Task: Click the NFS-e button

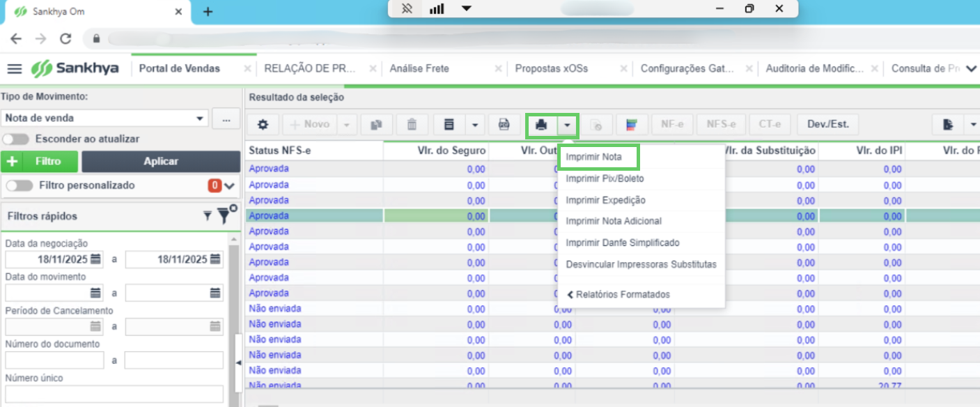Action: pyautogui.click(x=721, y=125)
